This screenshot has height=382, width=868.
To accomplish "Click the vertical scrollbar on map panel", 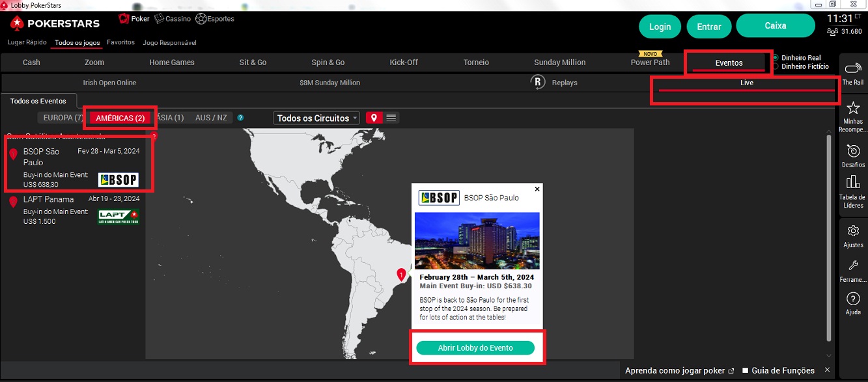I will (829, 238).
